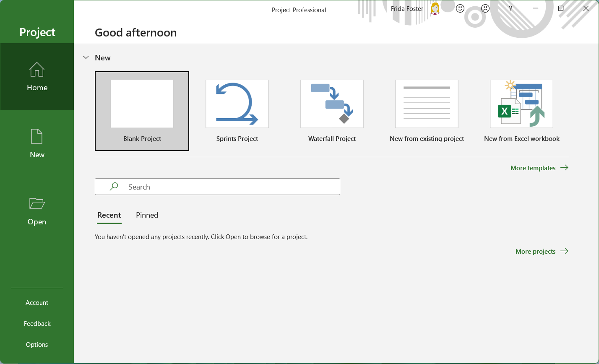Choose the Waterfall Project template

tap(332, 111)
